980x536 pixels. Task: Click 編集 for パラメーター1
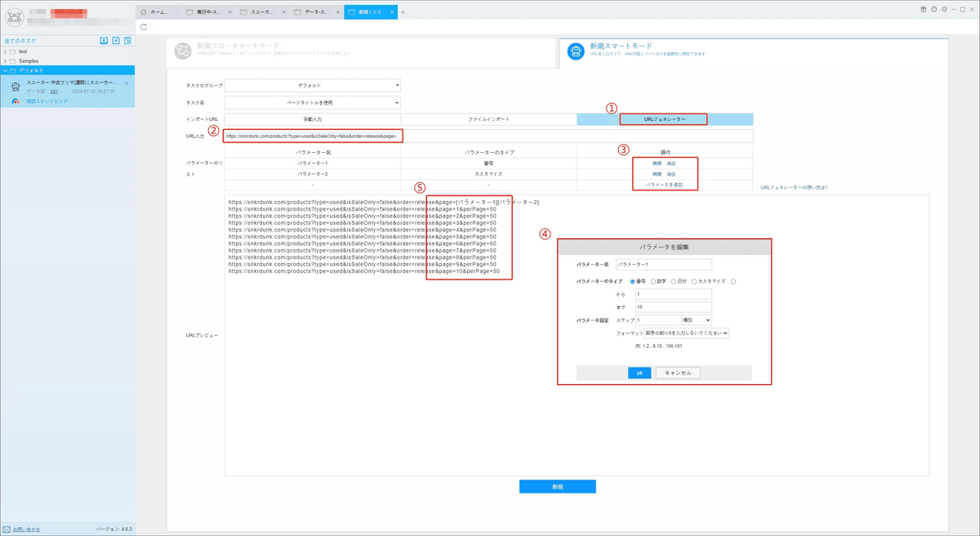click(x=657, y=163)
